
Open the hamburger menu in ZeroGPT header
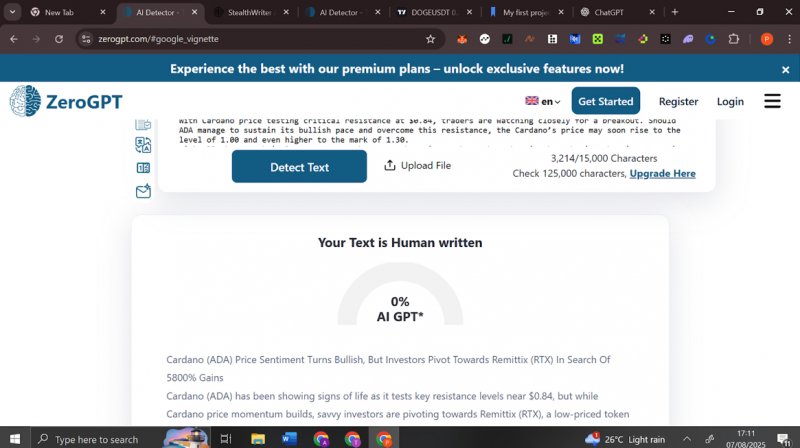pos(772,101)
